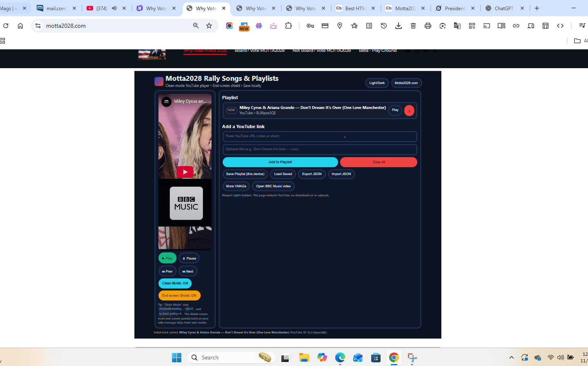Click the More VMAGs button
The width and height of the screenshot is (588, 366).
[x=236, y=186]
